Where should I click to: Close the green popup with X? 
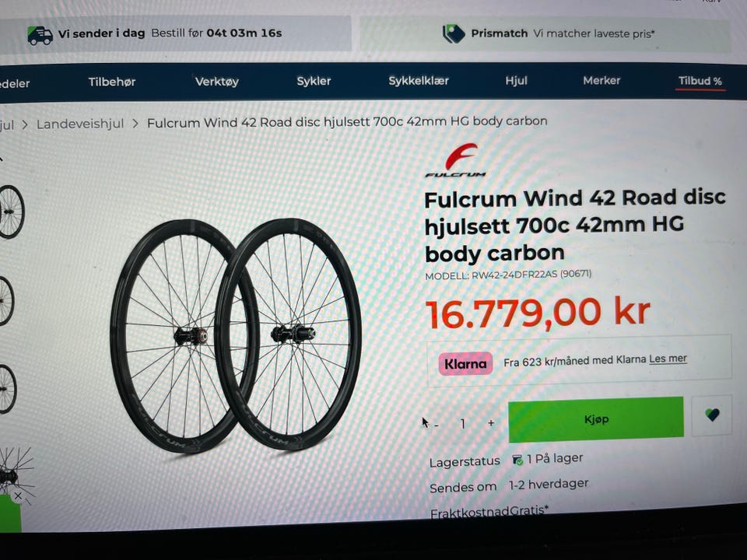tap(18, 496)
